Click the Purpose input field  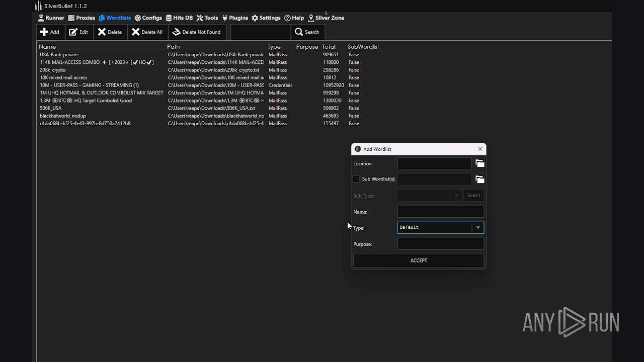(441, 244)
